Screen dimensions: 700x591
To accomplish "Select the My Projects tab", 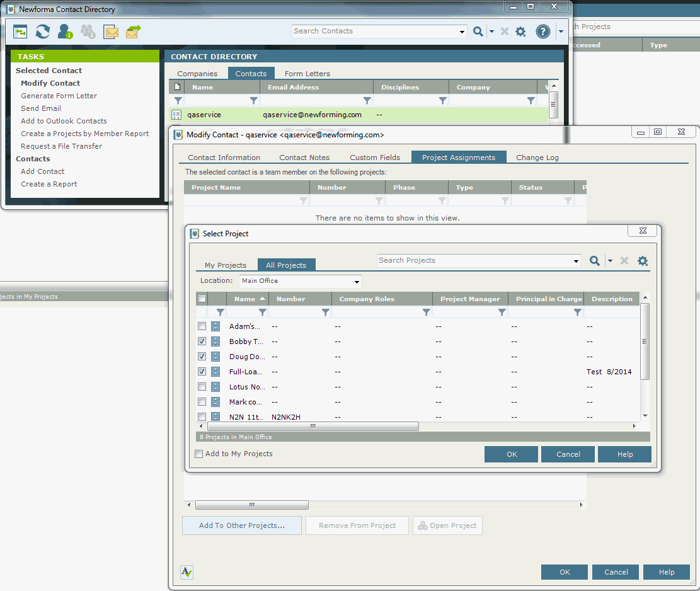I will (x=226, y=265).
